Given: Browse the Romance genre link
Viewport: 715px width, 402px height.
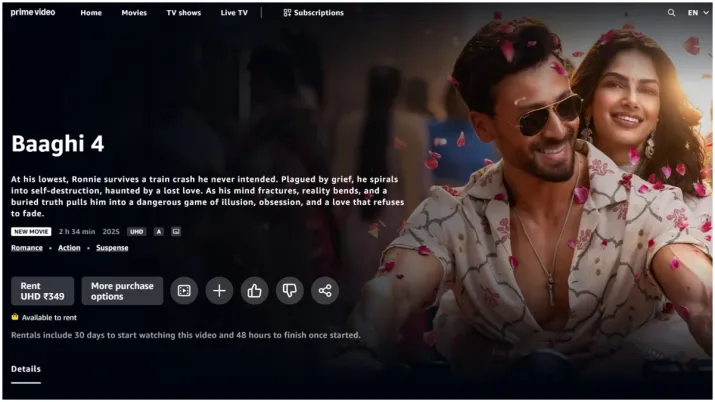Looking at the screenshot, I should pos(27,247).
